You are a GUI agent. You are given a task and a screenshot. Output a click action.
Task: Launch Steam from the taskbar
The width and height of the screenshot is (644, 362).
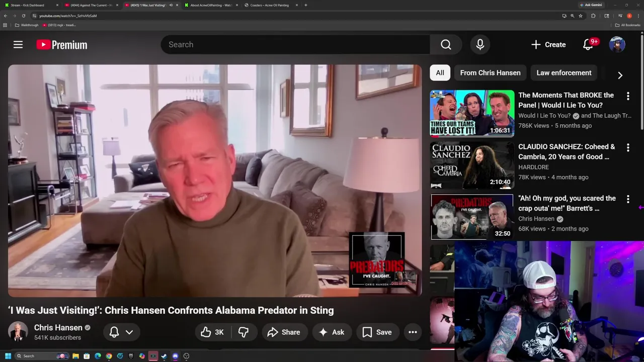164,356
